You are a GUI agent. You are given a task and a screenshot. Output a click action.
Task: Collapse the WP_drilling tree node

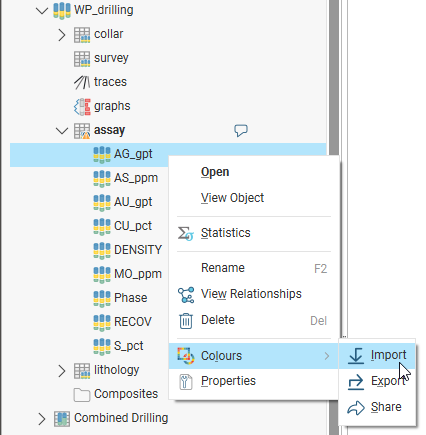(42, 11)
